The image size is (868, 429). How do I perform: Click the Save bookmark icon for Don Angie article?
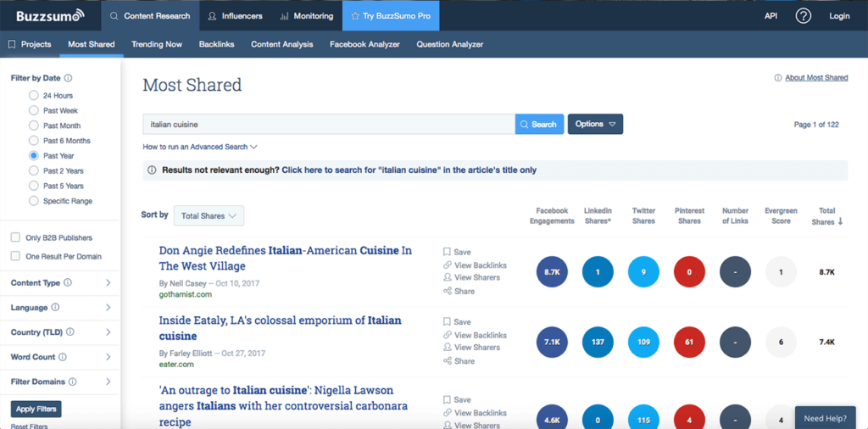(x=447, y=252)
